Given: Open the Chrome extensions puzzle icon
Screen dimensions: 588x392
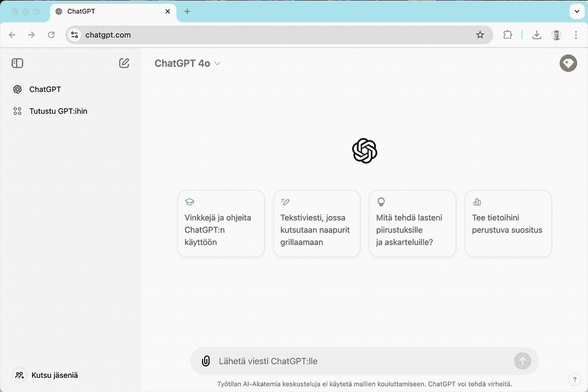Looking at the screenshot, I should pyautogui.click(x=507, y=35).
